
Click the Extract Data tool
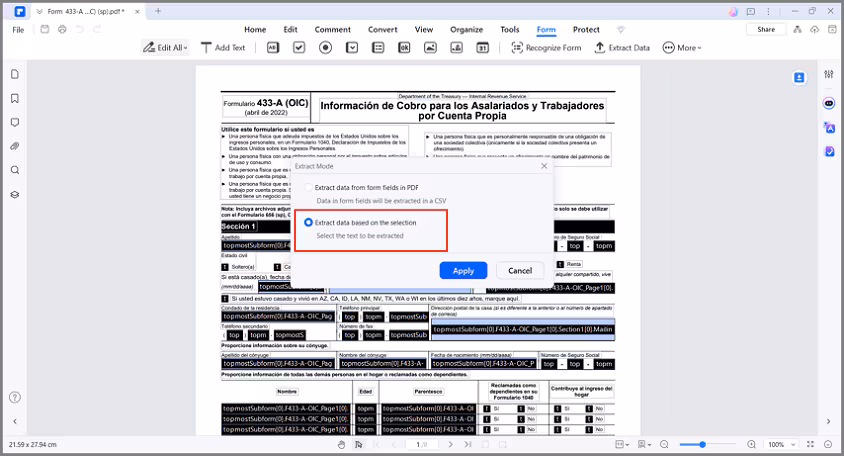(622, 48)
